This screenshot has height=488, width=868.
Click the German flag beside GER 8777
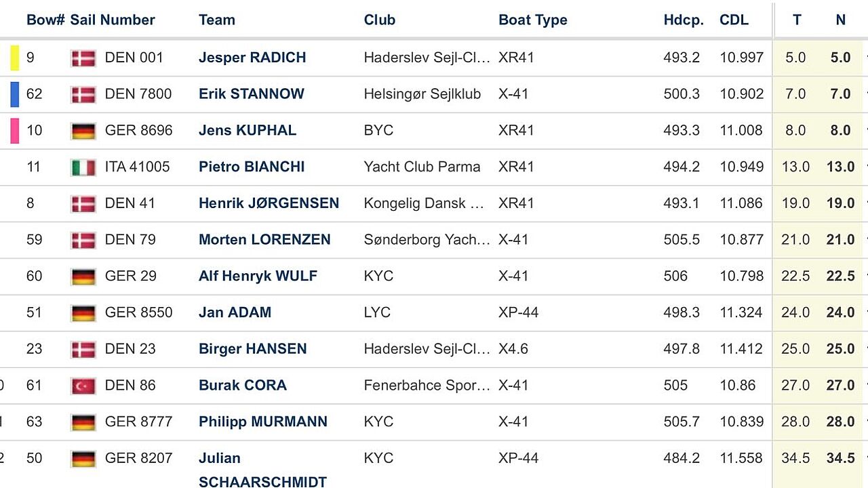click(x=83, y=422)
